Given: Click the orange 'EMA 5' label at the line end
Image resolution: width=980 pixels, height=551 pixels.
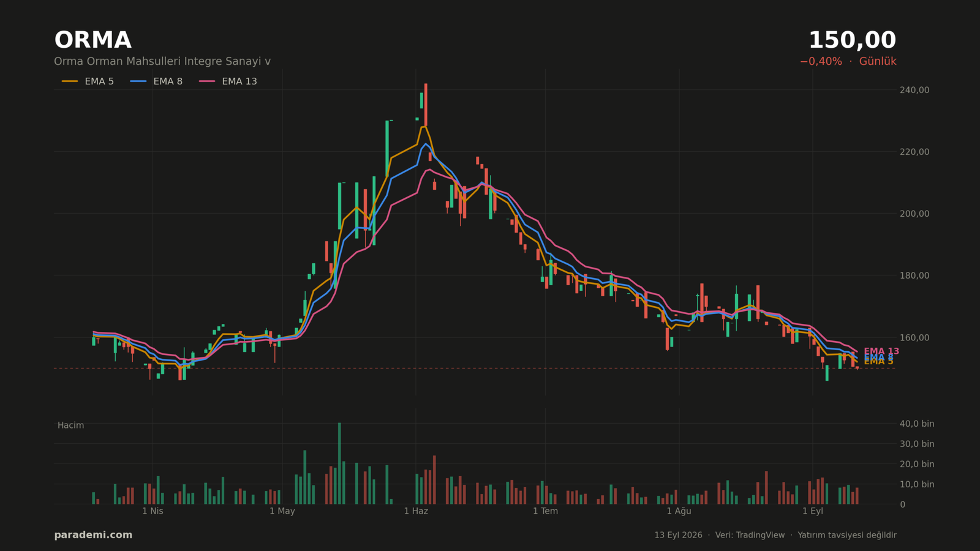Looking at the screenshot, I should click(x=878, y=362).
